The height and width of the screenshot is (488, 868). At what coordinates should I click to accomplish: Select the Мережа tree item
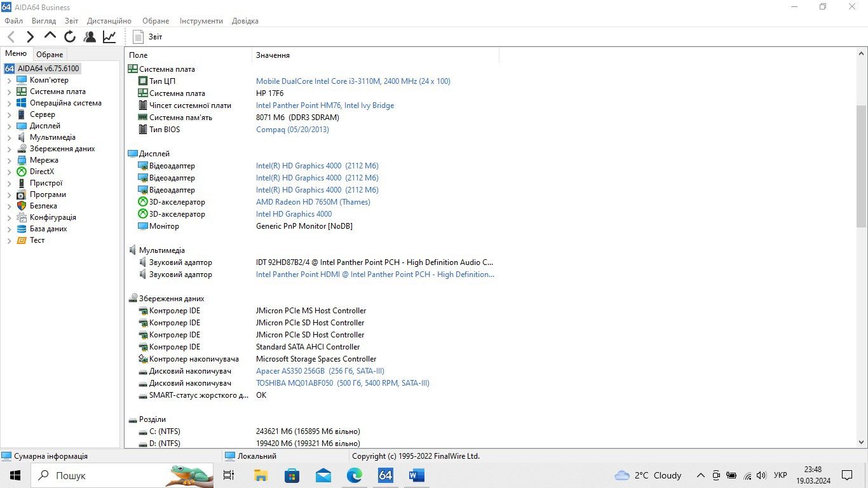point(44,160)
